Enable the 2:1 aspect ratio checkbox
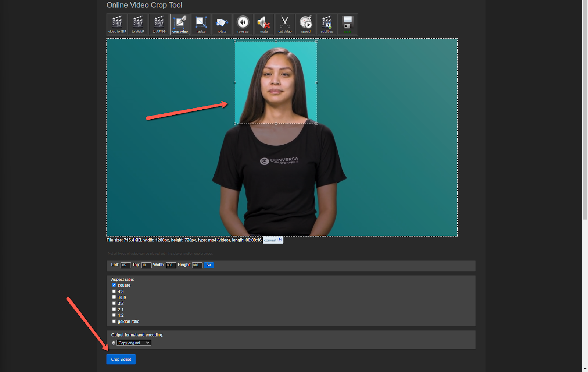The height and width of the screenshot is (372, 588). [114, 309]
